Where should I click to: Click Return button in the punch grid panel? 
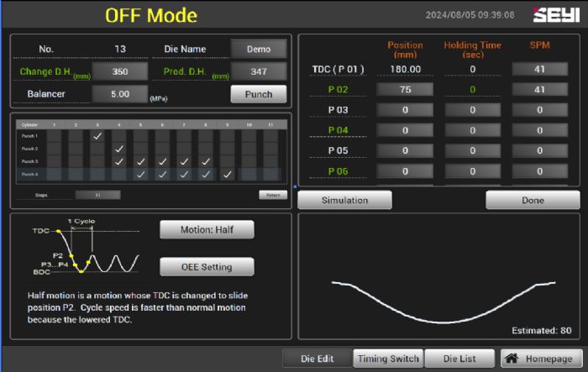273,195
